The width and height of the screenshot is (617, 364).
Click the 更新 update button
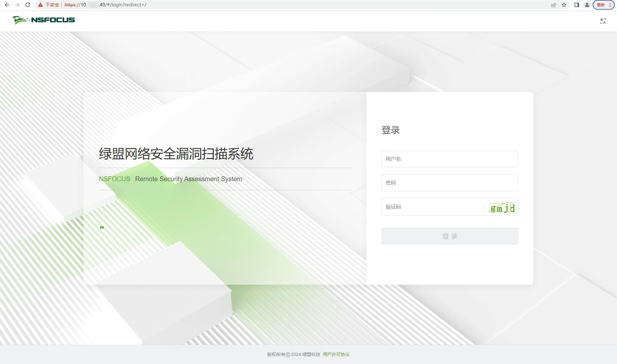601,5
